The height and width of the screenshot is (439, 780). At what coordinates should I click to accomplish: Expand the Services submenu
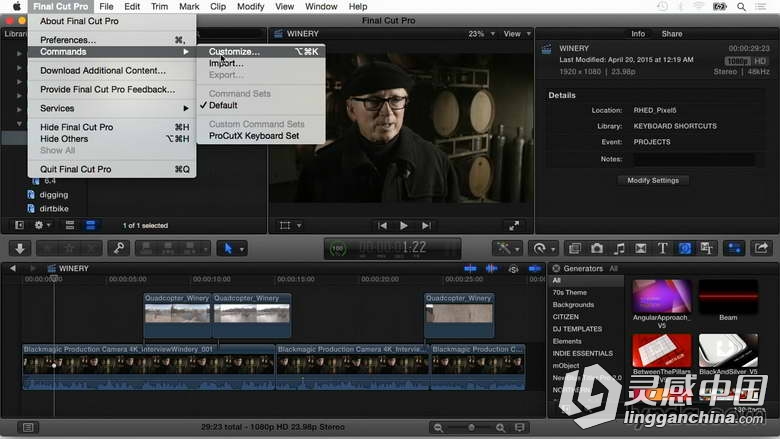point(112,108)
